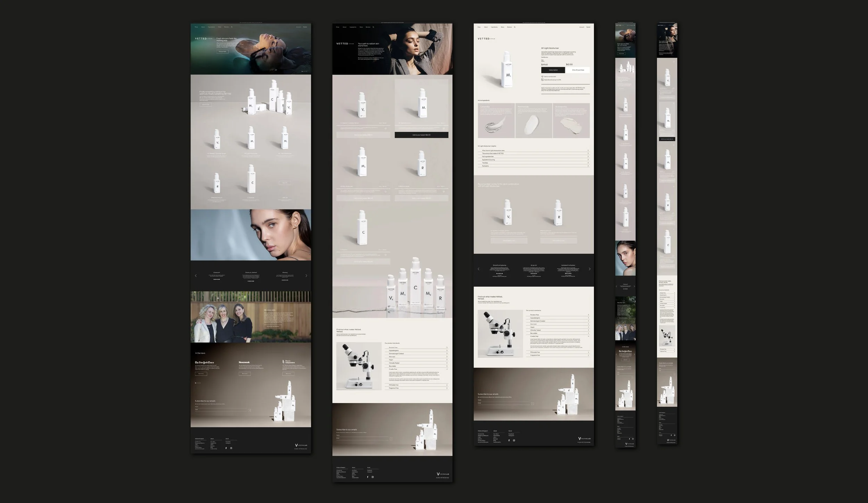Screen dimensions: 868x503
Task: Click Email field on product page subscribe form
Action: (503, 403)
